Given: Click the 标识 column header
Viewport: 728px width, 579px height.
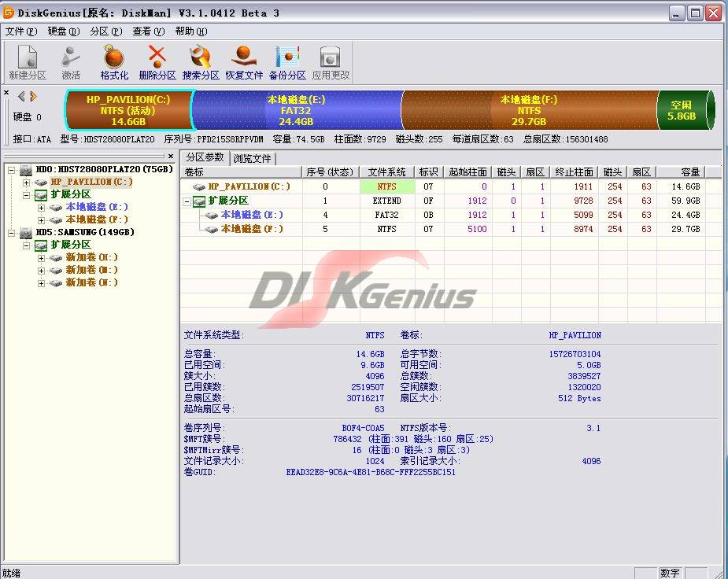Looking at the screenshot, I should (x=429, y=172).
